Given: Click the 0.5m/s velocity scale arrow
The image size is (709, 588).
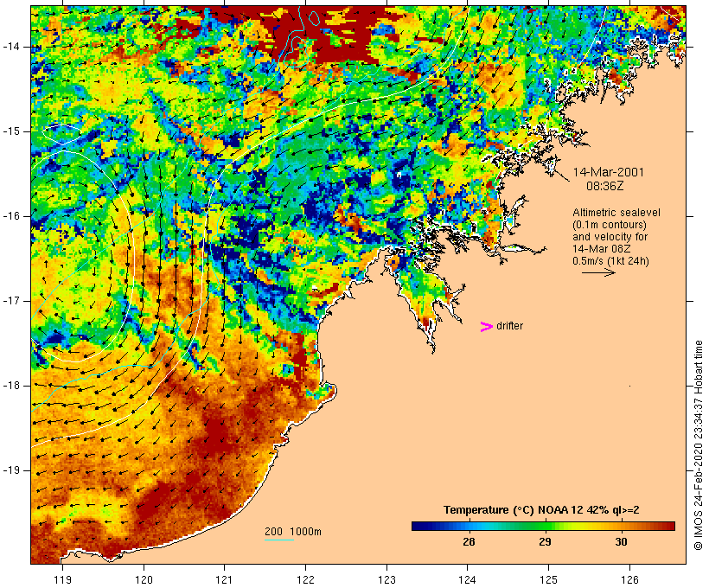Looking at the screenshot, I should (598, 272).
